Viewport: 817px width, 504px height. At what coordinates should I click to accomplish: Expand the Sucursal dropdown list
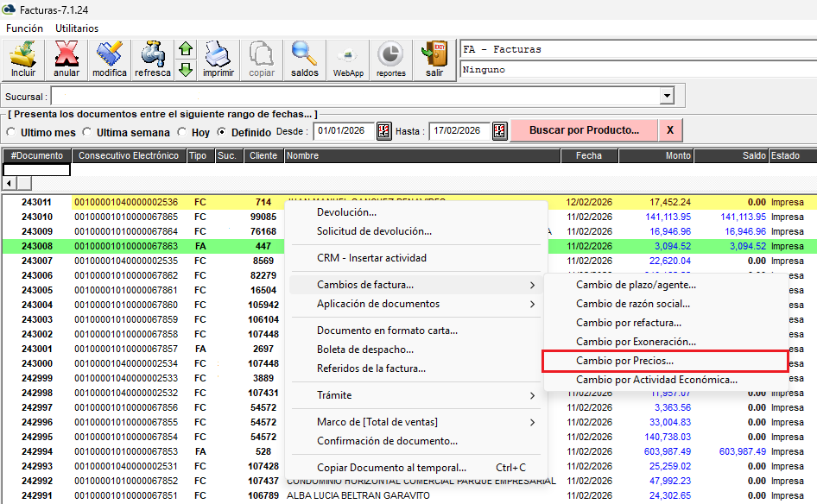pos(666,96)
